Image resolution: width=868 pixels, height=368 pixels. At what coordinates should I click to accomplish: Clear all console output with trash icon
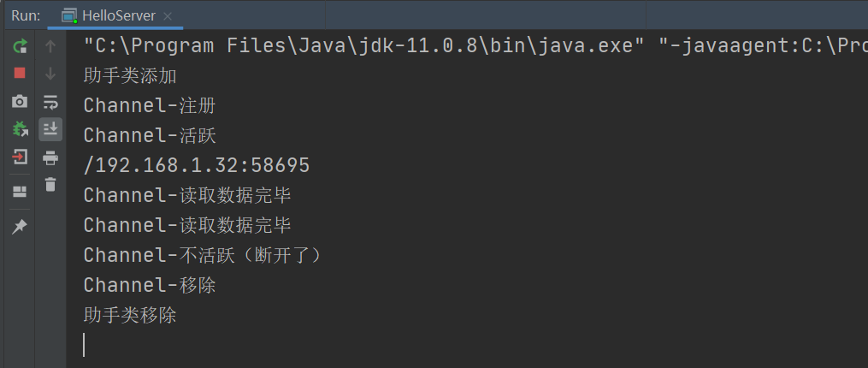pos(50,185)
